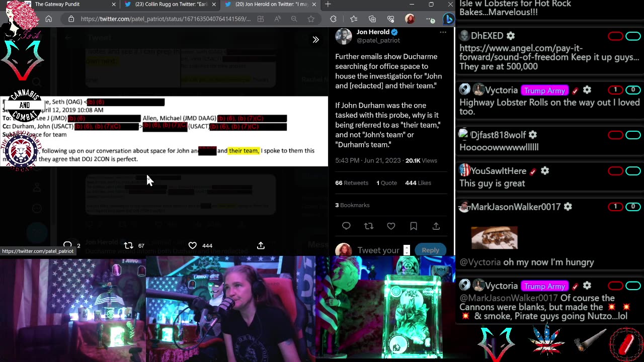Viewport: 644px width, 362px height.
Task: Open gear settings next to DhEXED
Action: click(x=511, y=36)
